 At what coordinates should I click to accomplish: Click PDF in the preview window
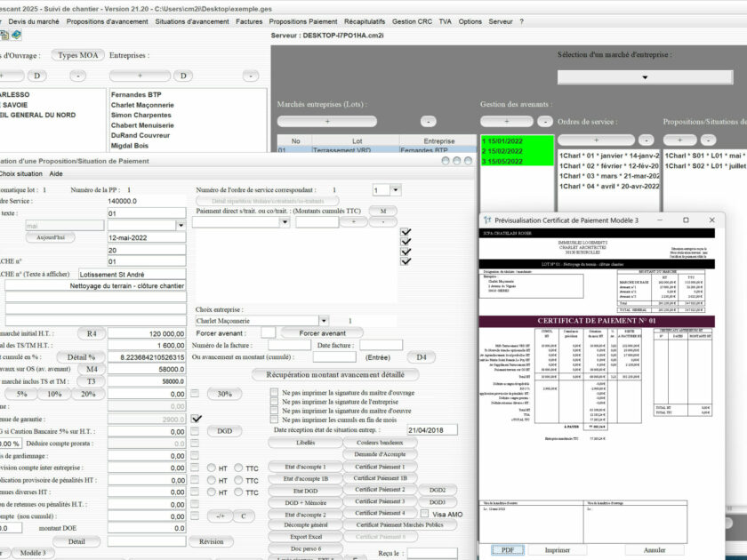click(508, 550)
